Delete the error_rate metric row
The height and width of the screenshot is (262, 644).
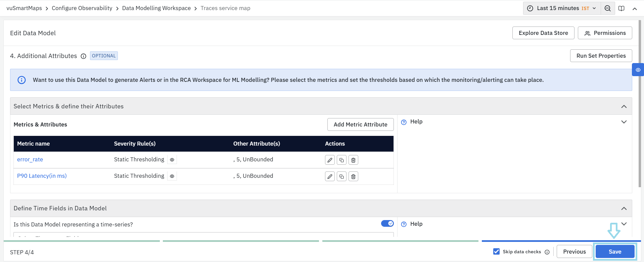click(353, 160)
